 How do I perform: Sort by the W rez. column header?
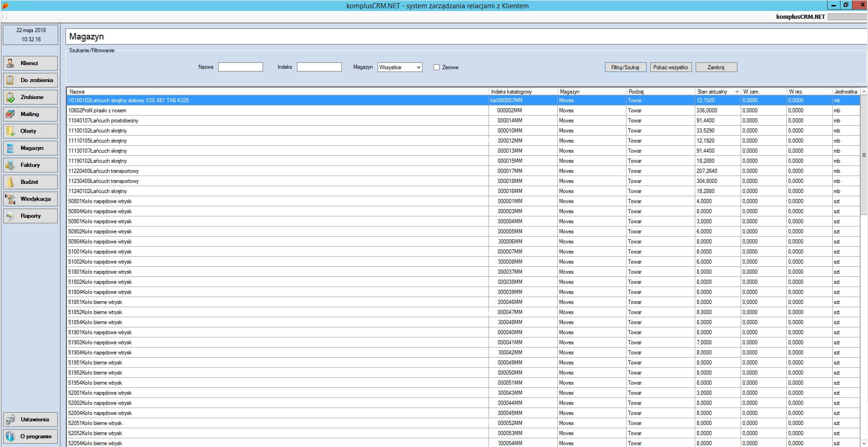809,92
